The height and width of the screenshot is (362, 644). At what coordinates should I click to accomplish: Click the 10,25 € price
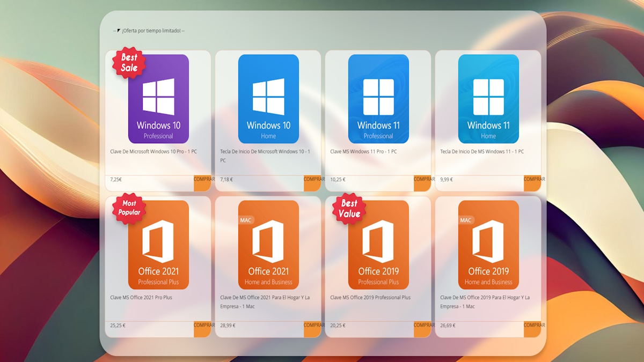(x=338, y=180)
